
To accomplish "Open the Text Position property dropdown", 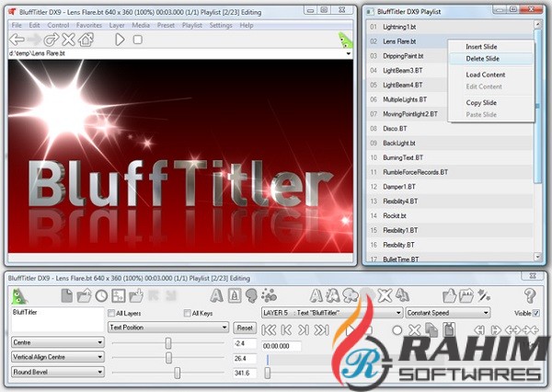I will tap(168, 328).
